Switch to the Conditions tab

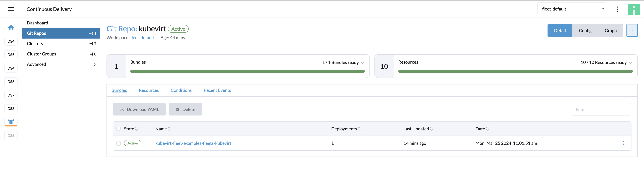point(181,90)
